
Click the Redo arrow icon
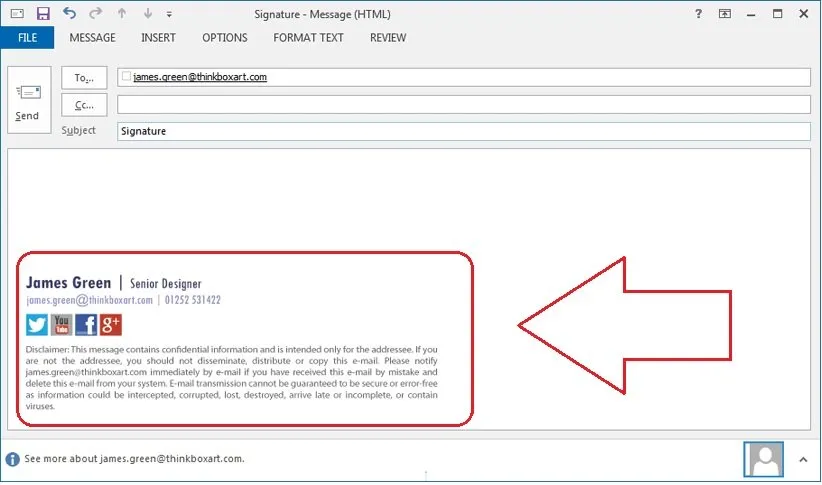coord(95,14)
